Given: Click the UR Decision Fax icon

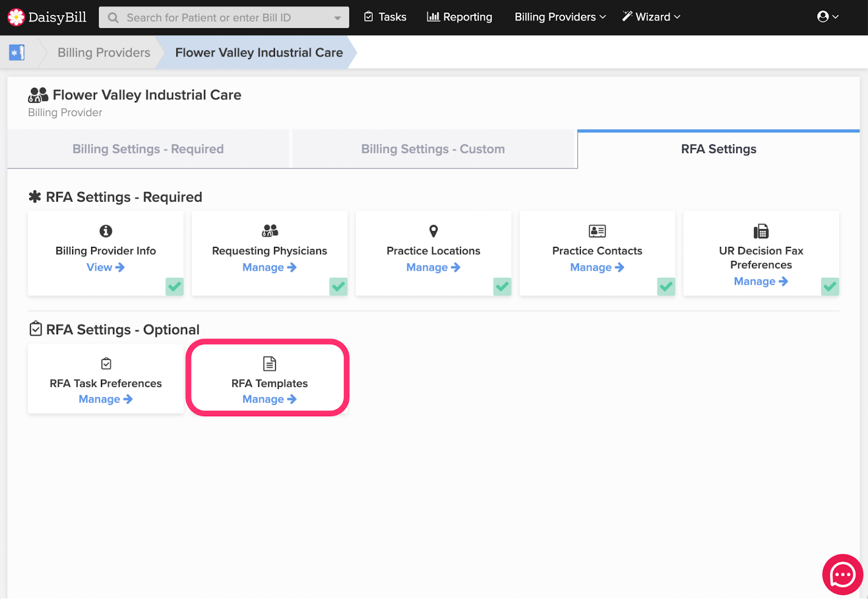Looking at the screenshot, I should point(761,232).
